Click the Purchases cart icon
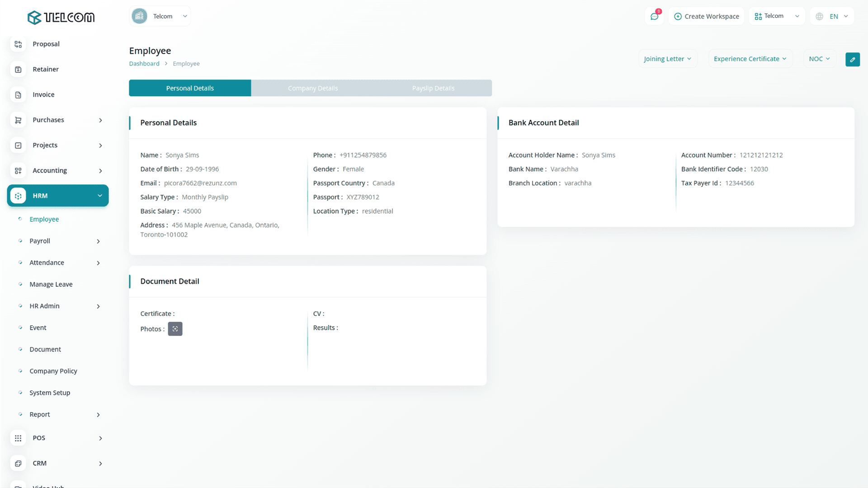The width and height of the screenshot is (868, 488). [x=18, y=120]
